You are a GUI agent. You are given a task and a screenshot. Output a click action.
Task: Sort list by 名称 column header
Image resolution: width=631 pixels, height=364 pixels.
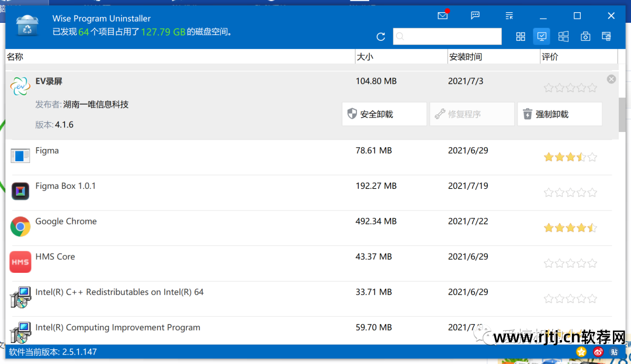pos(175,57)
